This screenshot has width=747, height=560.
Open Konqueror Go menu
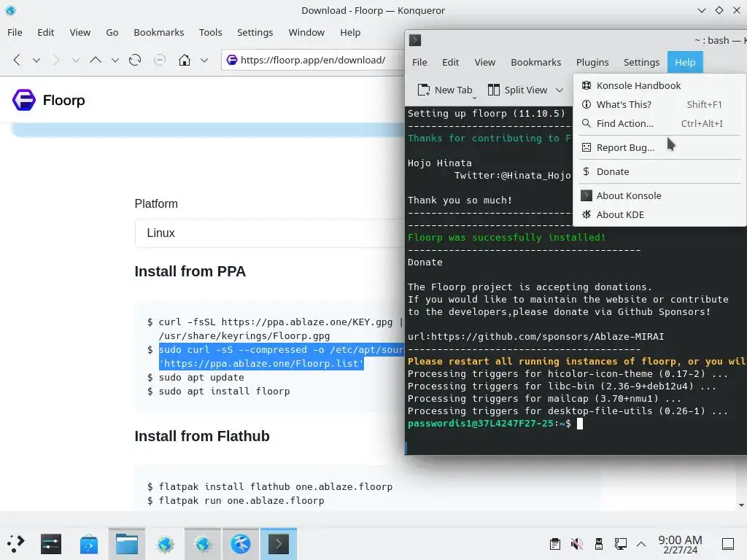point(112,32)
